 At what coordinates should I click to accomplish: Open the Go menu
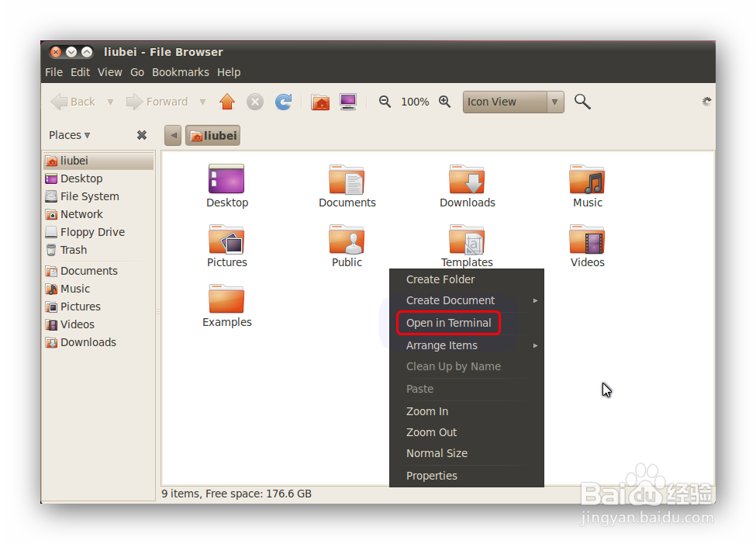tap(137, 72)
